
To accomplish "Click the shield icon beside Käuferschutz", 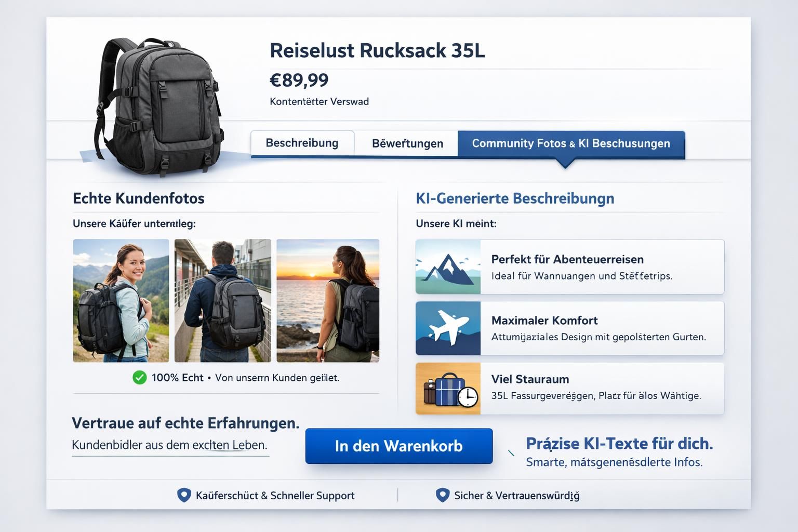I will [x=184, y=495].
